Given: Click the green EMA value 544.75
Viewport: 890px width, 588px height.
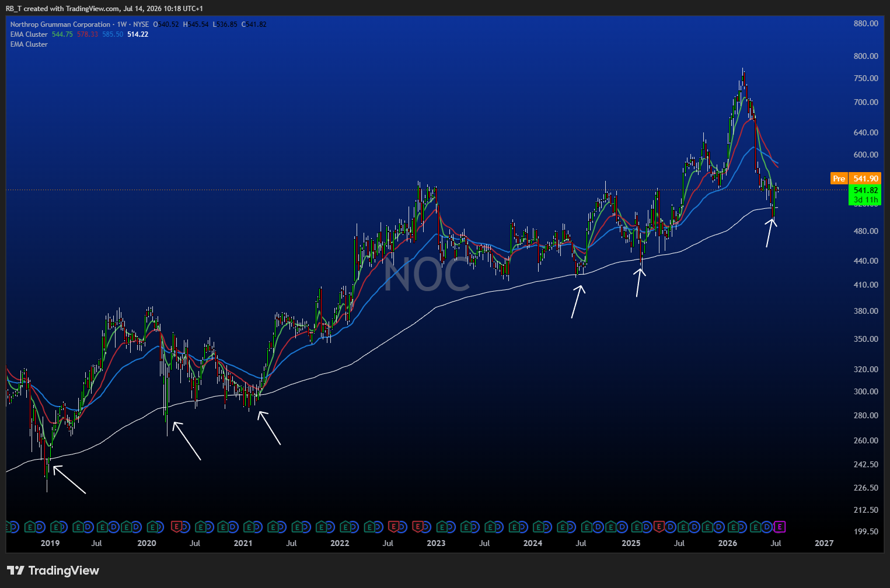Looking at the screenshot, I should 62,34.
